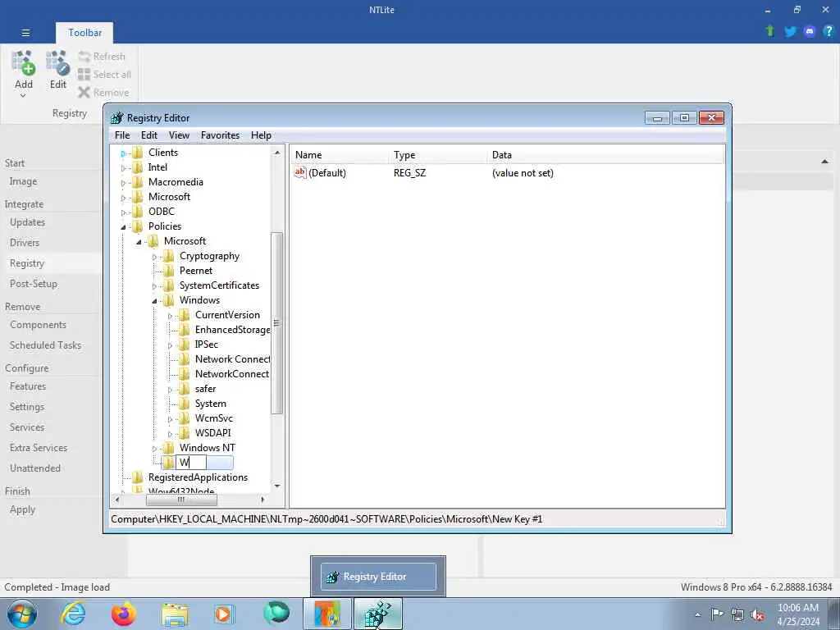Select the Peernet key
The width and height of the screenshot is (840, 630).
pyautogui.click(x=195, y=271)
